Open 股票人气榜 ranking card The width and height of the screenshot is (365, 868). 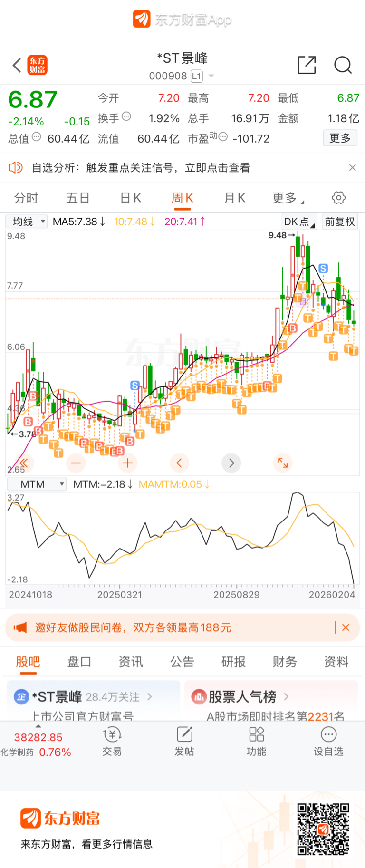point(271,701)
